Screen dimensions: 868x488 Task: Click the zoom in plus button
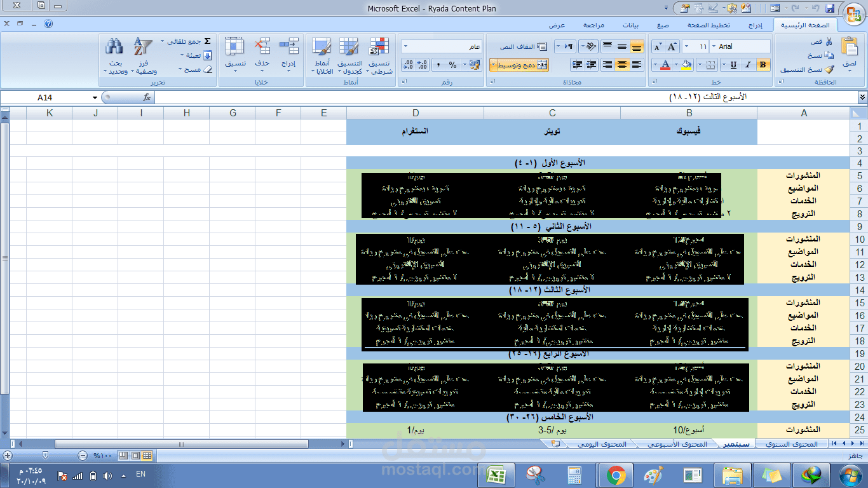point(7,456)
